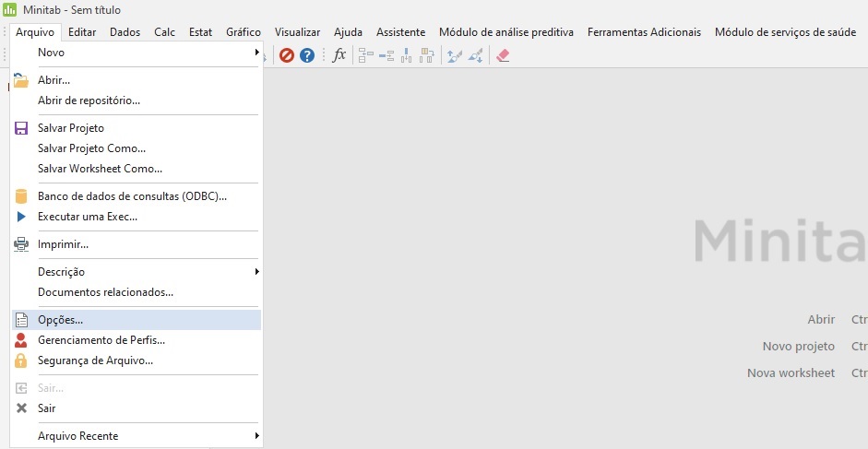Open the Estat menu
This screenshot has width=868, height=449.
(x=200, y=32)
